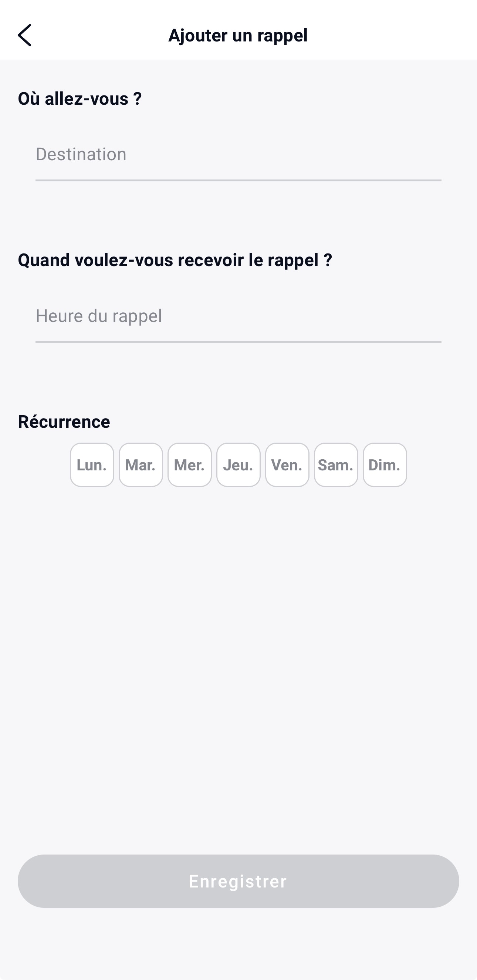Enable the Mar. recurrence day

pyautogui.click(x=141, y=464)
